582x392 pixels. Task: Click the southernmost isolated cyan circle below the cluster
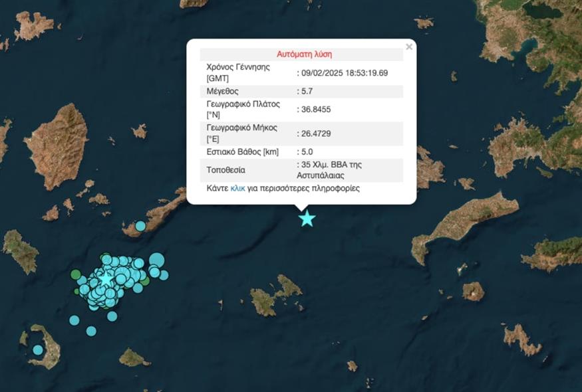click(91, 331)
